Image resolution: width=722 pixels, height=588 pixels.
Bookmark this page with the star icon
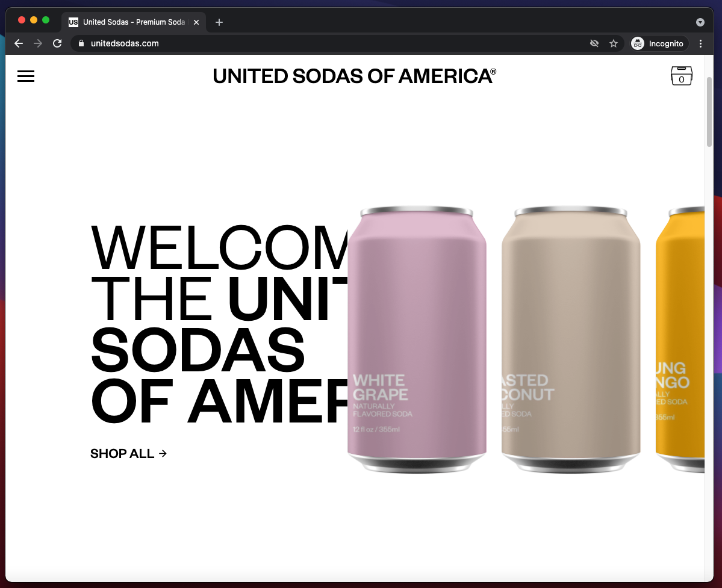[614, 43]
